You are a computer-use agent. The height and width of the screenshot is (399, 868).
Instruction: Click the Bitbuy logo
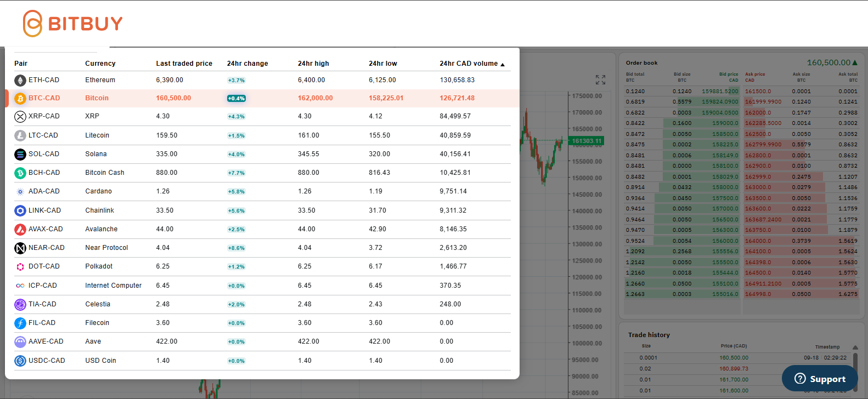pyautogui.click(x=72, y=24)
